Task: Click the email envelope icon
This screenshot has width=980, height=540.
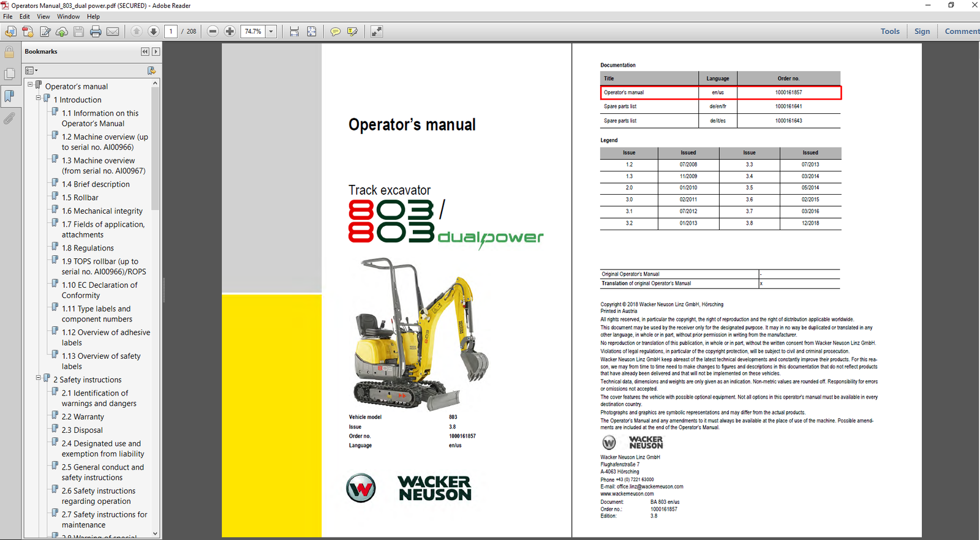Action: [x=113, y=31]
